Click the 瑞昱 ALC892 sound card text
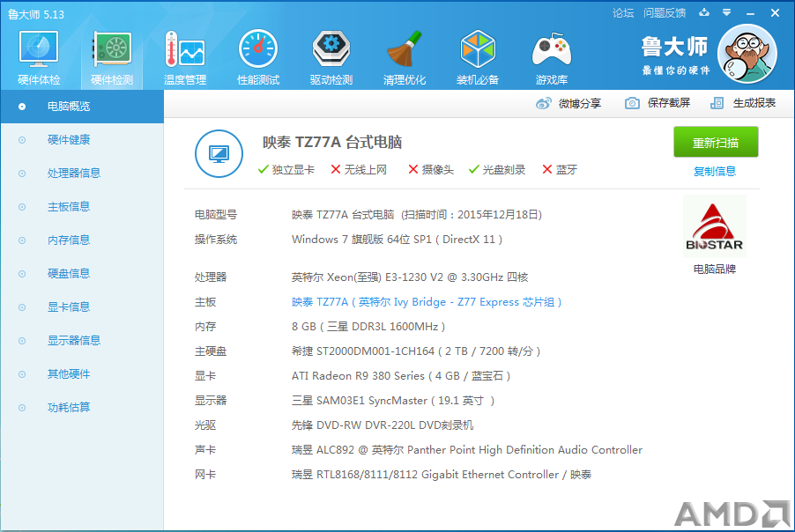795x532 pixels. [x=467, y=450]
